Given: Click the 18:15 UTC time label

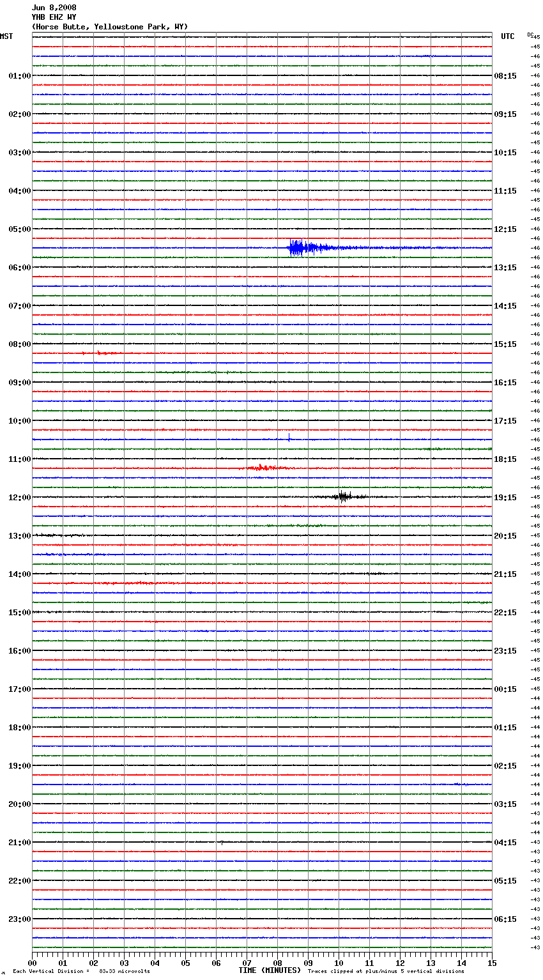Looking at the screenshot, I should click(x=505, y=459).
